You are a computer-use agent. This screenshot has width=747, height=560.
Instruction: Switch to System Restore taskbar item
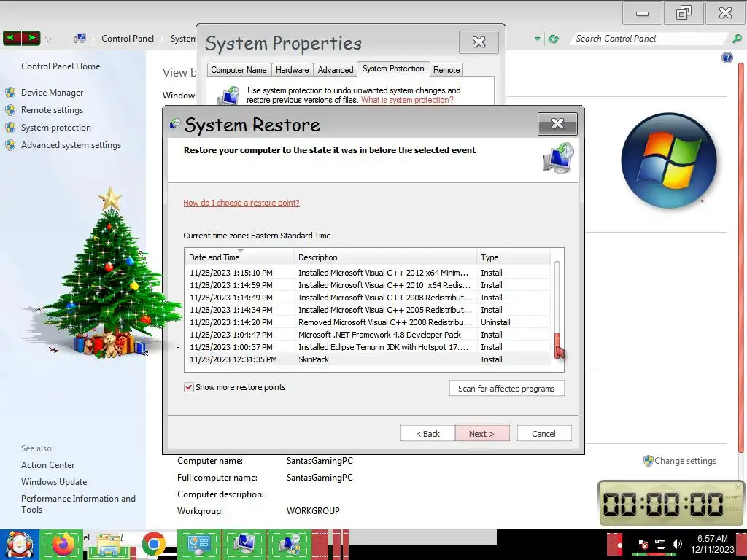point(290,544)
